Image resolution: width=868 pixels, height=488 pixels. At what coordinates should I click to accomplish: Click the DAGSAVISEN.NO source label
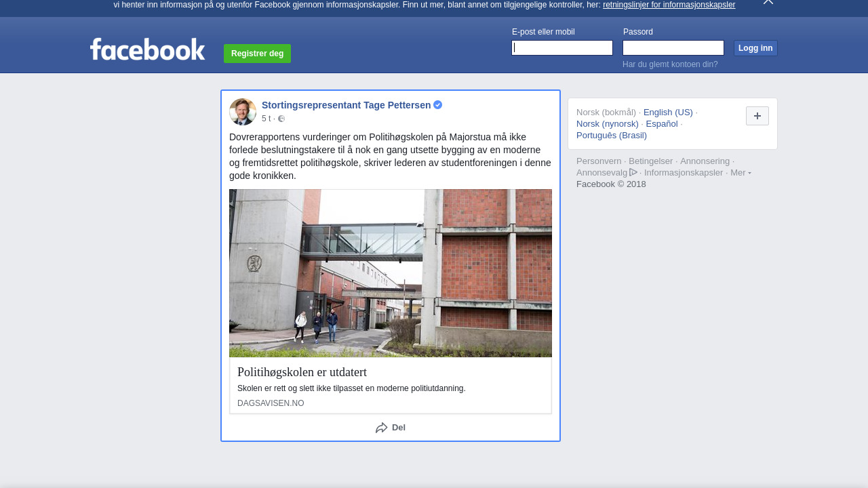point(271,403)
